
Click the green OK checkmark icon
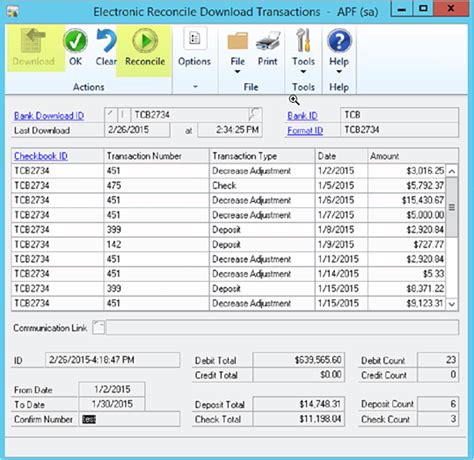coord(75,41)
